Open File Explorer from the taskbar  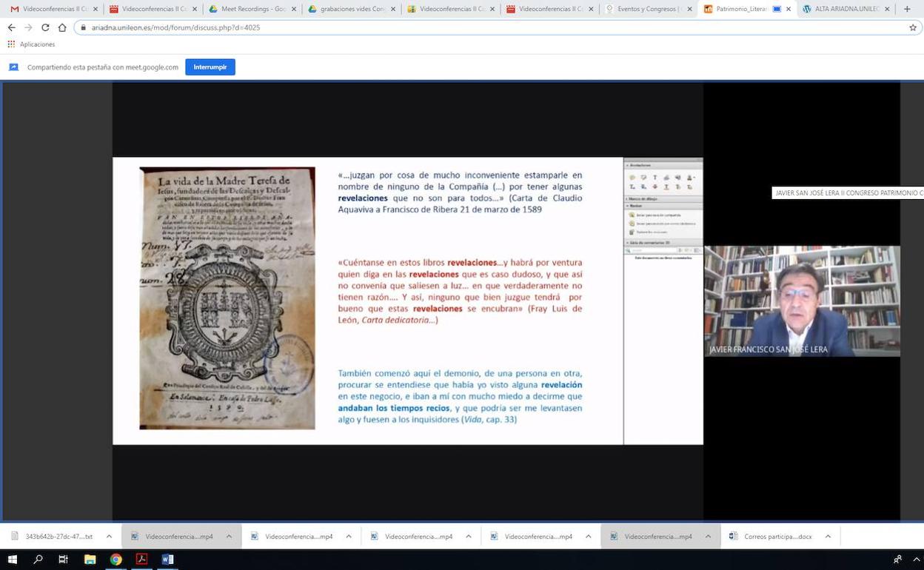90,559
